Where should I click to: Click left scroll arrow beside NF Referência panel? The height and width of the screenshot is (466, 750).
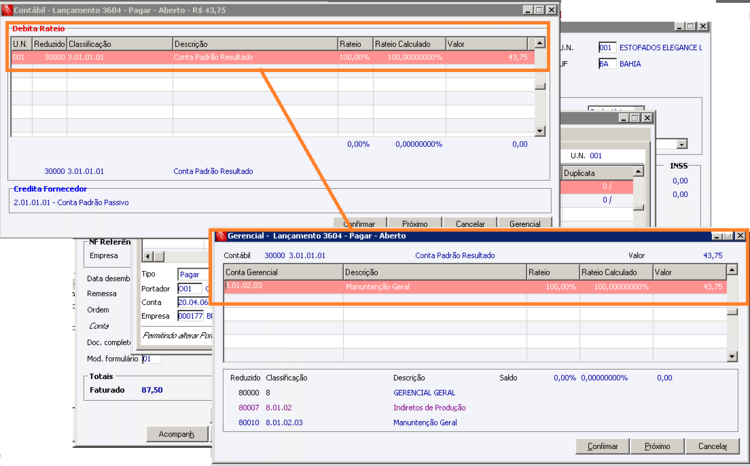tap(148, 256)
